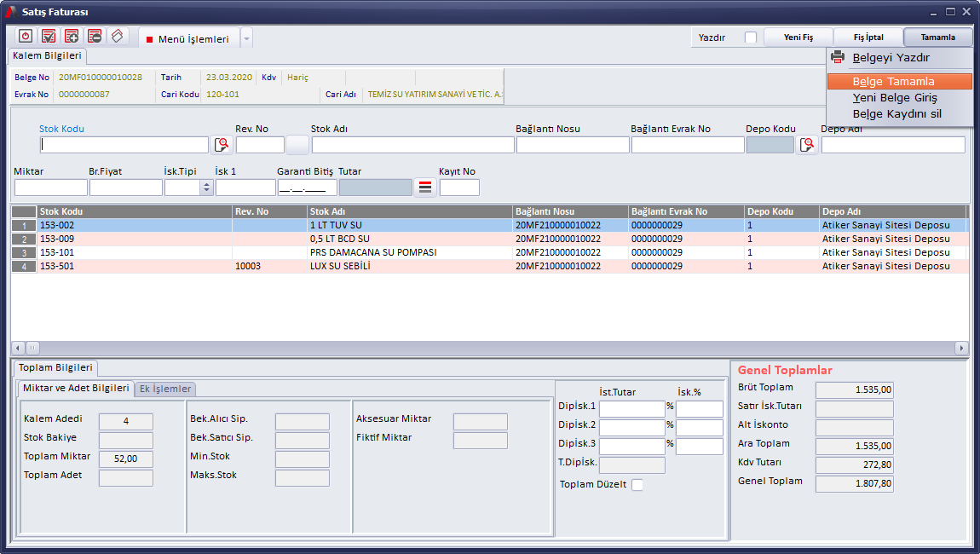Screen dimensions: 980x554
Task: Click the Belge No value 20MF010000010028
Action: 101,78
